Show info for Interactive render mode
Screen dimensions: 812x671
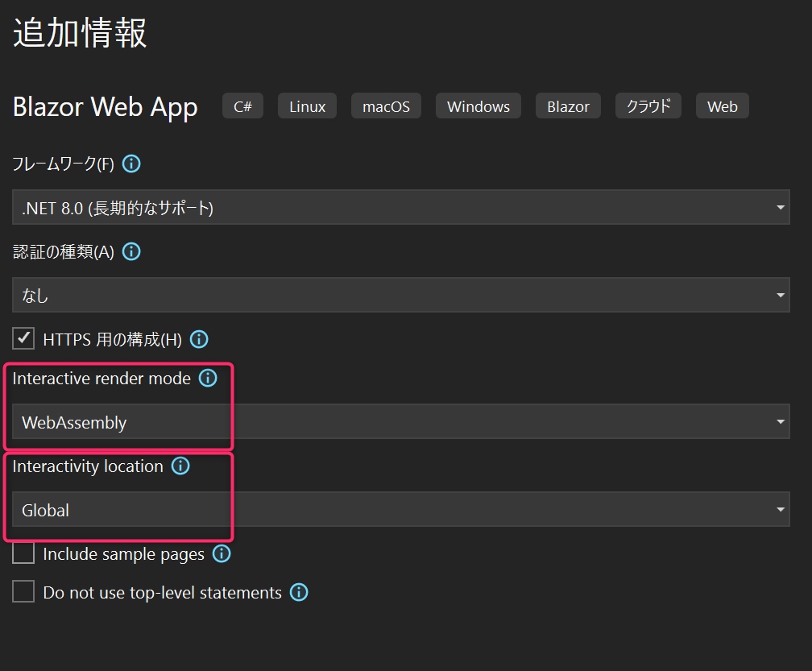208,378
